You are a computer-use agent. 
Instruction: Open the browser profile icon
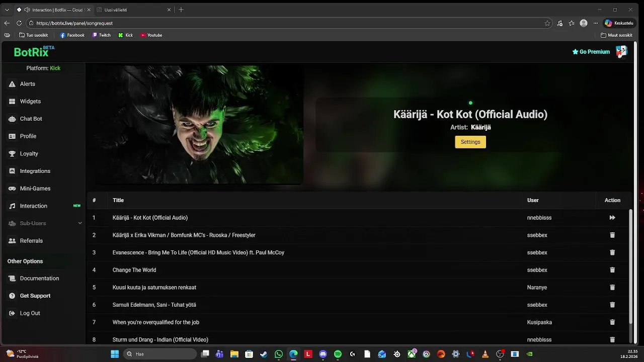(584, 23)
